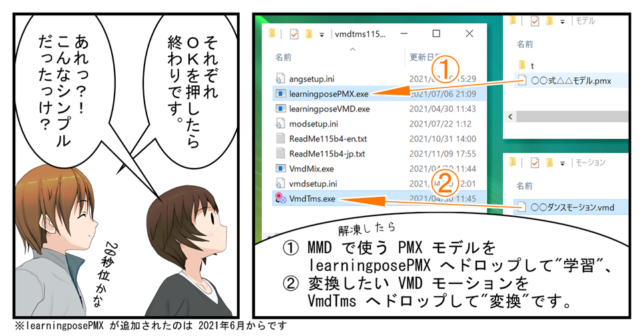
Task: Click the VmdTms.exe red application icon
Action: (x=280, y=198)
